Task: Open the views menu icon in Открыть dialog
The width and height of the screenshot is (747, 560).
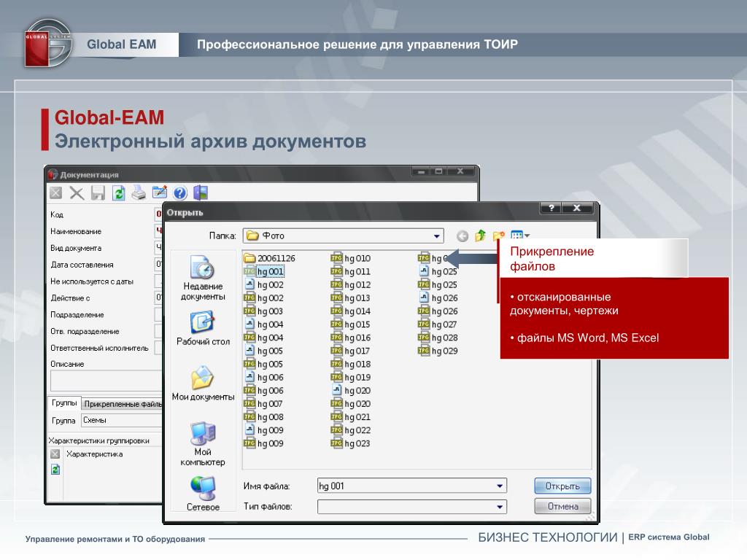Action: point(519,236)
